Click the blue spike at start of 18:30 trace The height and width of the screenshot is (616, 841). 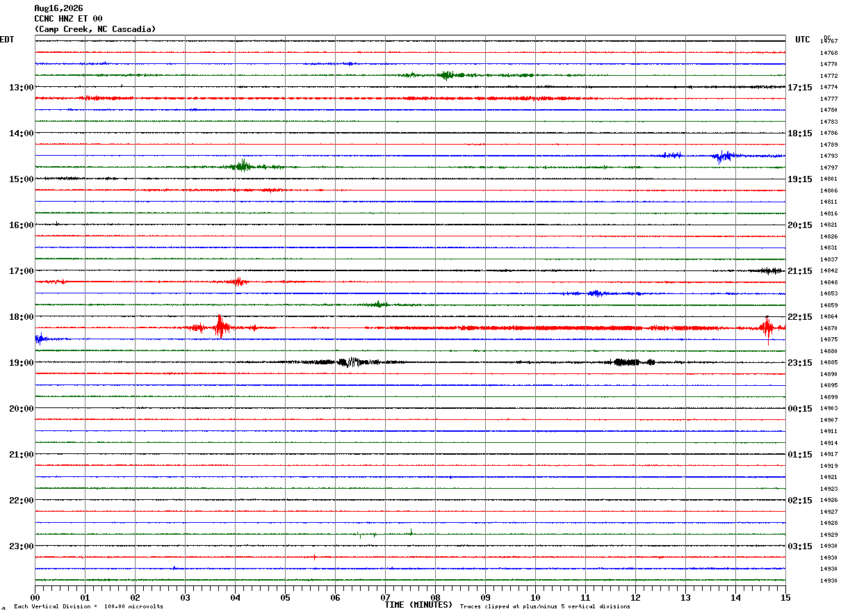coord(40,339)
